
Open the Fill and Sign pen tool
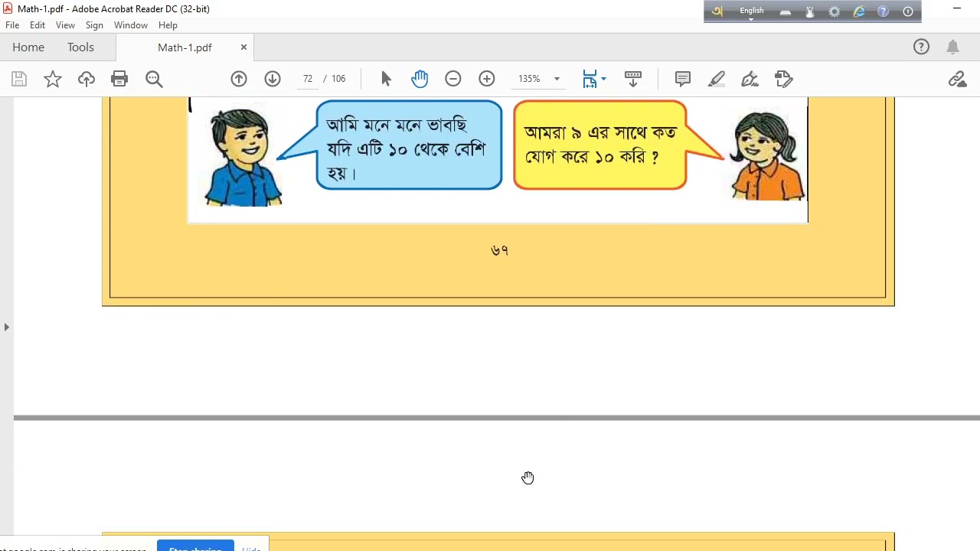(750, 79)
